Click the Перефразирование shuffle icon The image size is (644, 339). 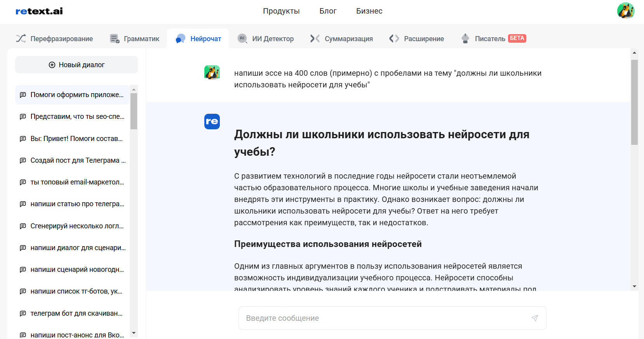click(x=21, y=38)
